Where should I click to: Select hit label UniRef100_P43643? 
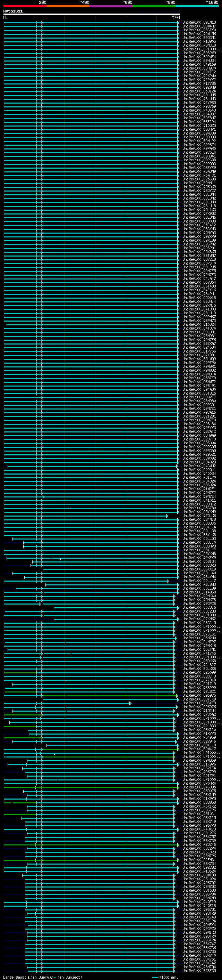point(199,110)
